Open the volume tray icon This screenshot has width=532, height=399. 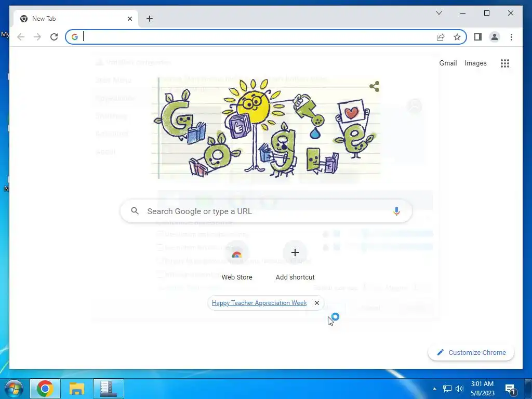(459, 389)
